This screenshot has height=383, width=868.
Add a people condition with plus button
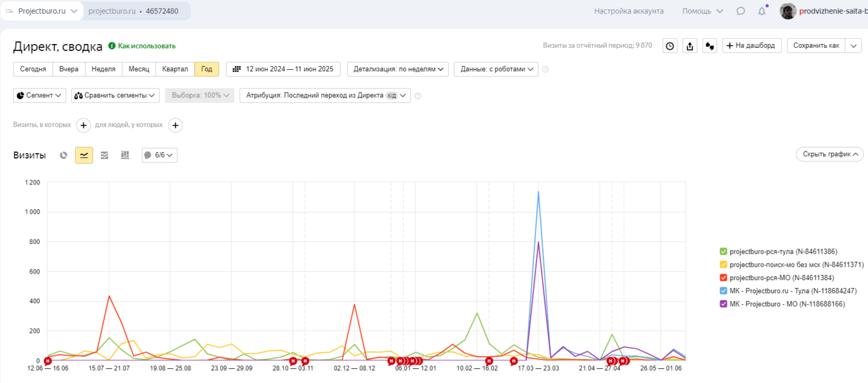pos(176,125)
